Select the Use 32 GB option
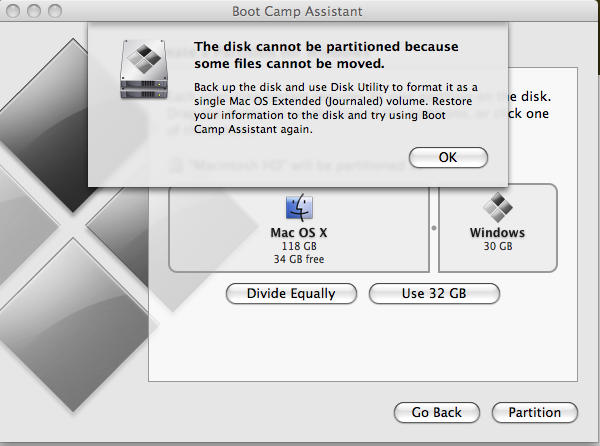This screenshot has width=600, height=446. pyautogui.click(x=434, y=294)
